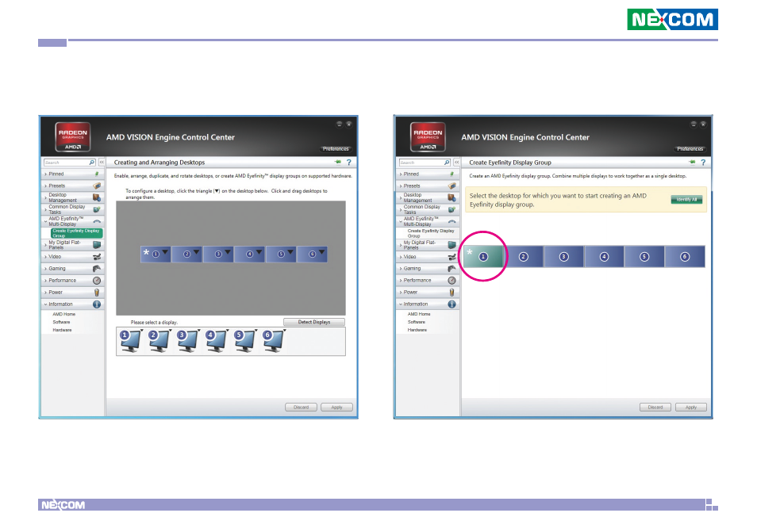This screenshot has height=532, width=757.
Task: Click Discard button in left window
Action: pos(301,407)
